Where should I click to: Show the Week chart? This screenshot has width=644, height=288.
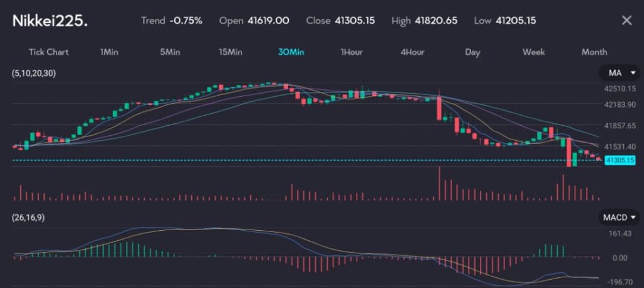(x=533, y=52)
